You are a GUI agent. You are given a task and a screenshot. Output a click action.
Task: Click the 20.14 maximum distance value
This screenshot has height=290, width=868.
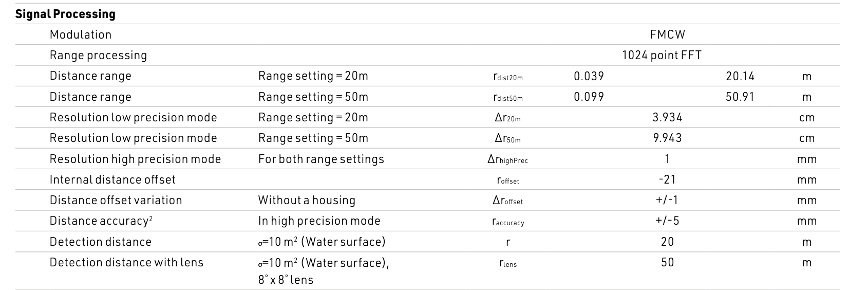point(740,76)
